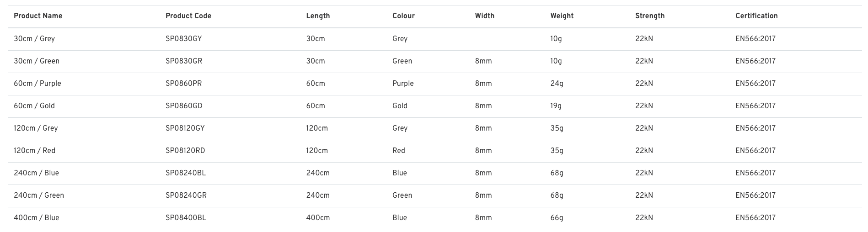
Task: Select the Strength column header
Action: [650, 16]
